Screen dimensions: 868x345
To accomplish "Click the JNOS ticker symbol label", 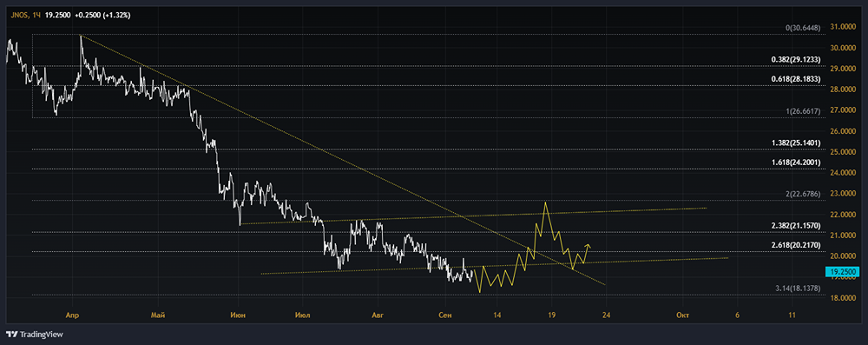I will click(x=20, y=15).
